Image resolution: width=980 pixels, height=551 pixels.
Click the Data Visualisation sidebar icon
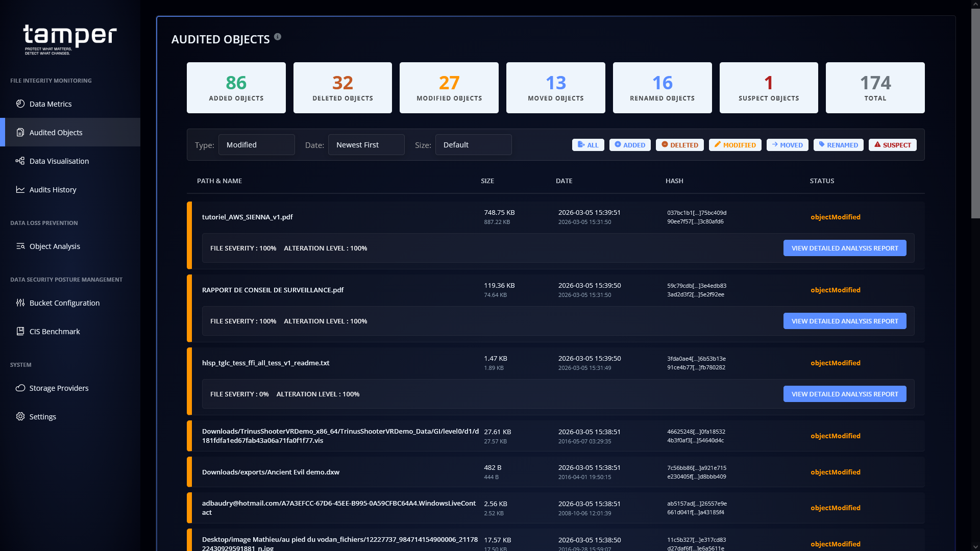pyautogui.click(x=20, y=161)
